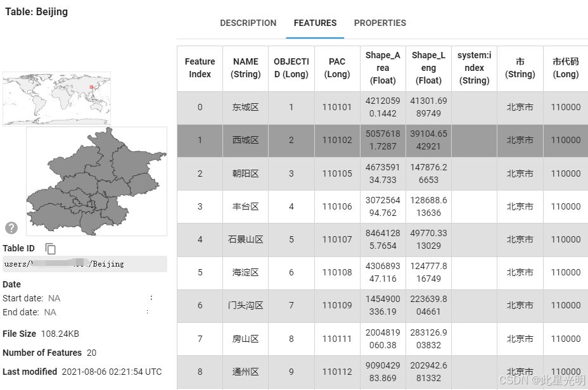Click PAC value 110111 for 房山区
This screenshot has height=390, width=588.
pyautogui.click(x=337, y=339)
